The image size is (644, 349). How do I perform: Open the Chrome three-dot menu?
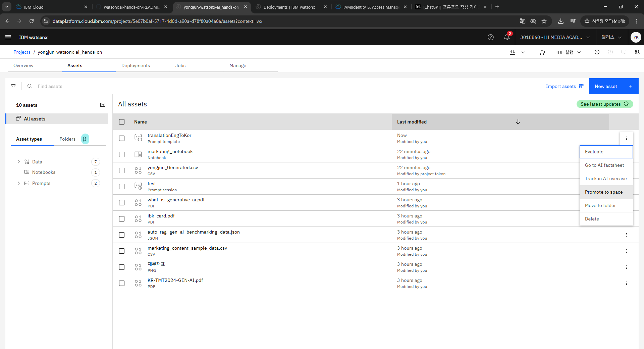click(x=636, y=21)
